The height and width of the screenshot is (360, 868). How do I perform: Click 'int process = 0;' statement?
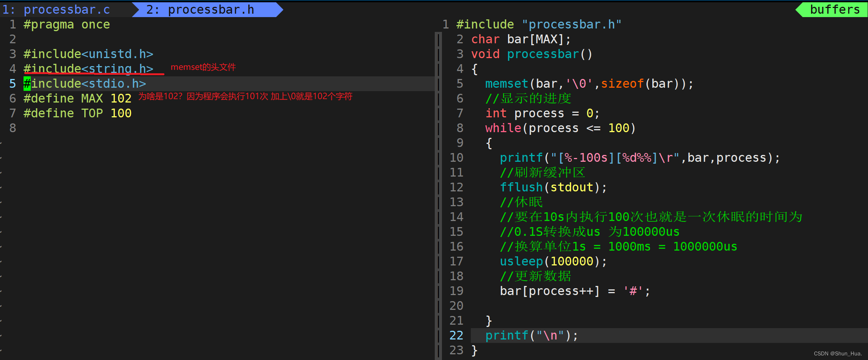tap(543, 114)
